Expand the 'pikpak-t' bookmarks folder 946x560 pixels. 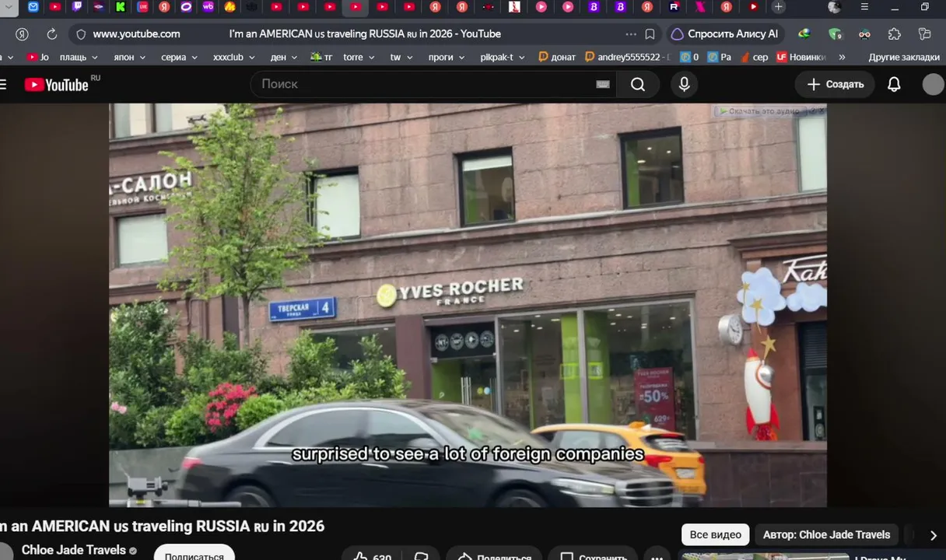click(x=503, y=58)
